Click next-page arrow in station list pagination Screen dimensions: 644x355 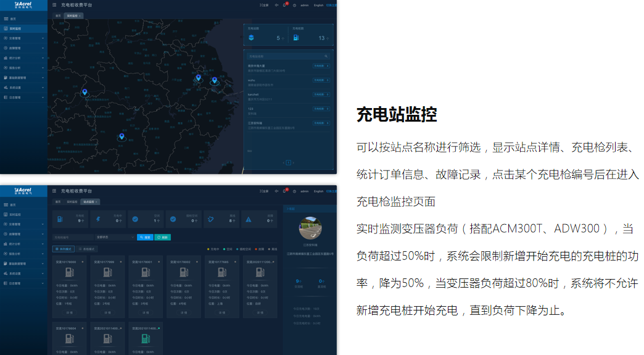[293, 163]
